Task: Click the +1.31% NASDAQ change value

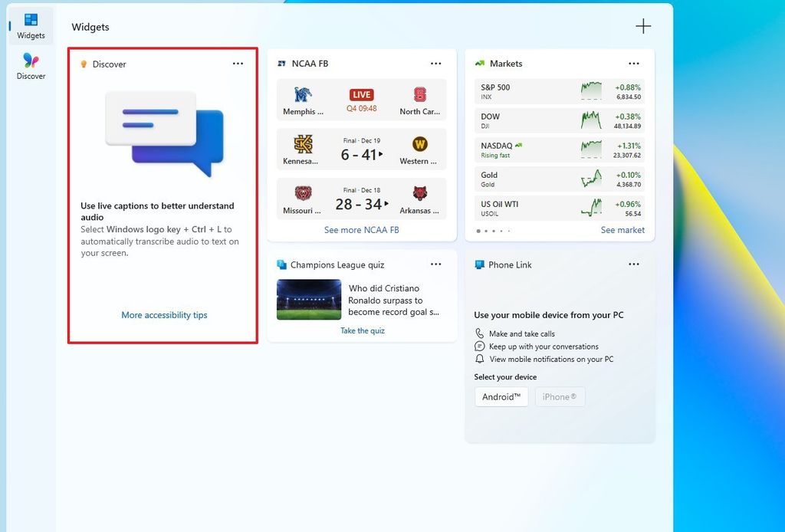Action: pyautogui.click(x=629, y=146)
